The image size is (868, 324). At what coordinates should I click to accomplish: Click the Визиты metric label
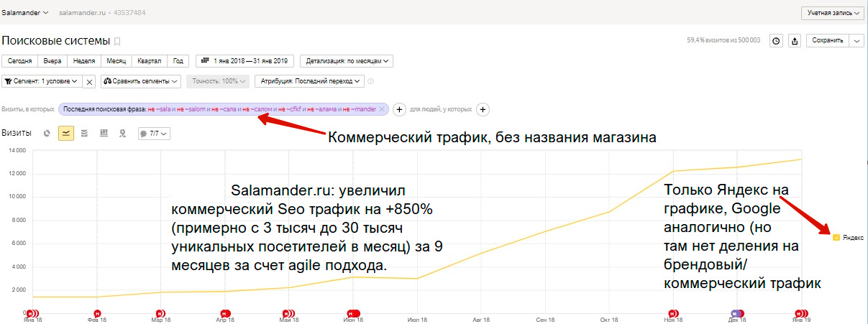click(x=17, y=133)
